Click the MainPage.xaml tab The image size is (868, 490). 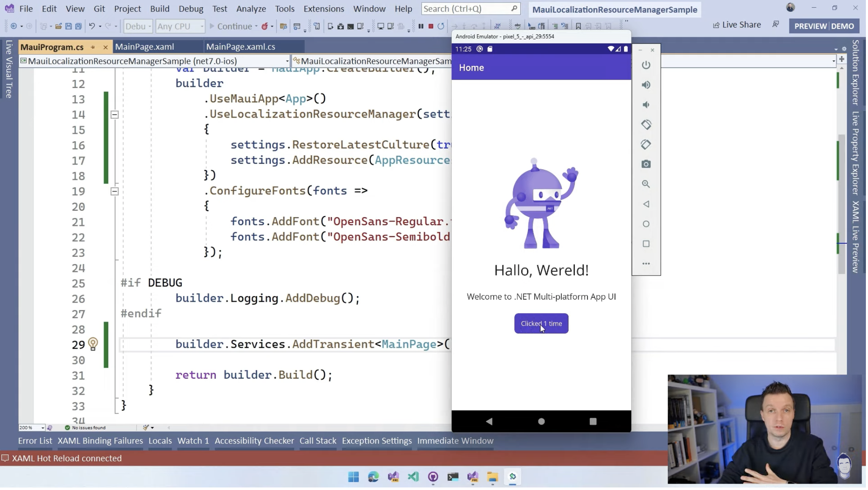[x=144, y=47]
